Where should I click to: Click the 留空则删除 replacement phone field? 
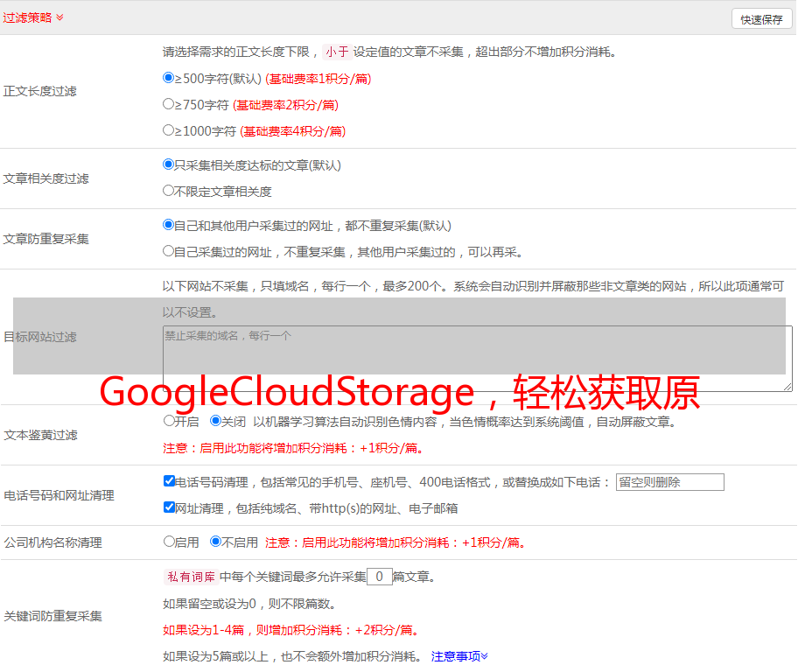click(x=669, y=482)
